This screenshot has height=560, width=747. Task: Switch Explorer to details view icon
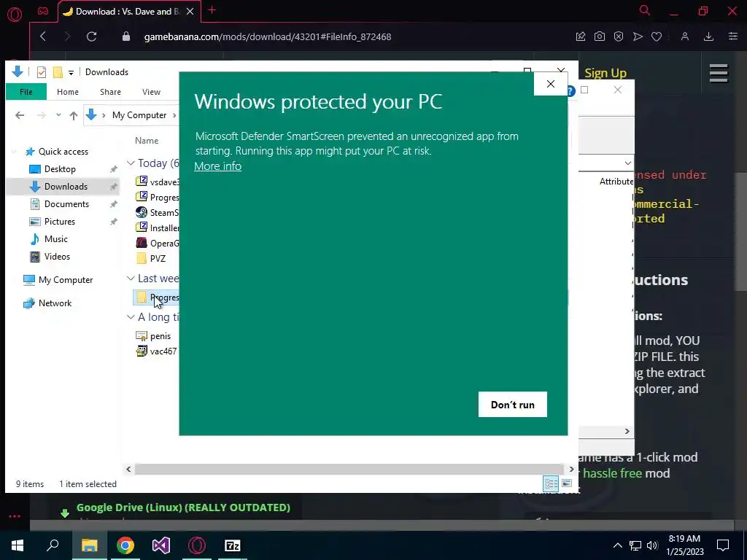pos(551,484)
